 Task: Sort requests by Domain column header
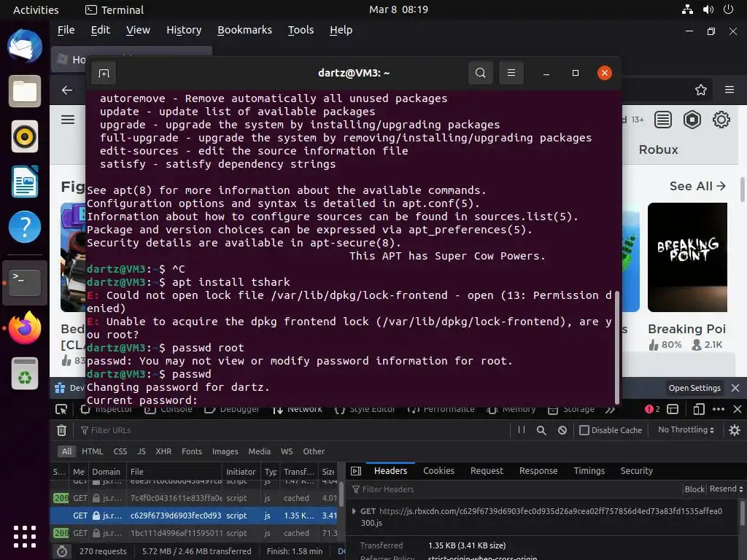pos(107,472)
